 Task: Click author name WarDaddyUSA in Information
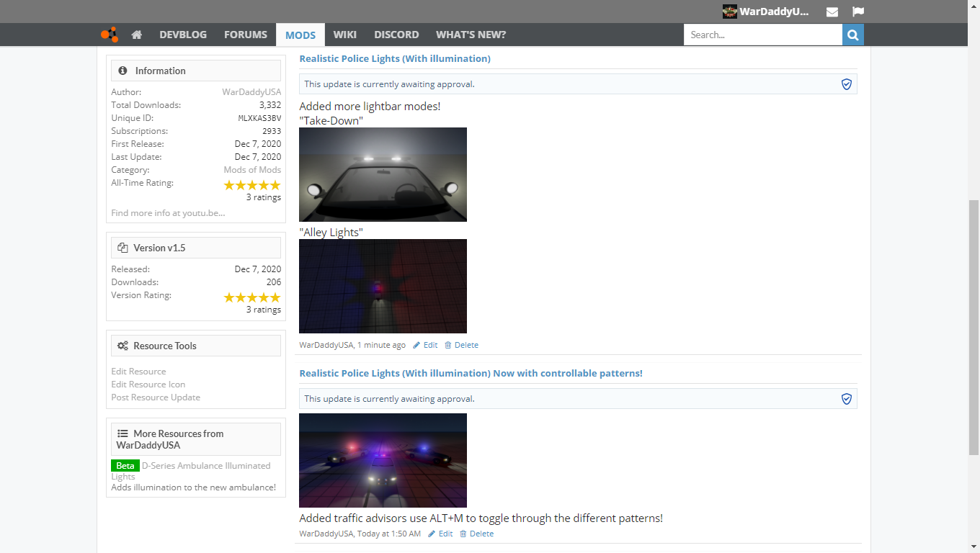[x=251, y=92]
